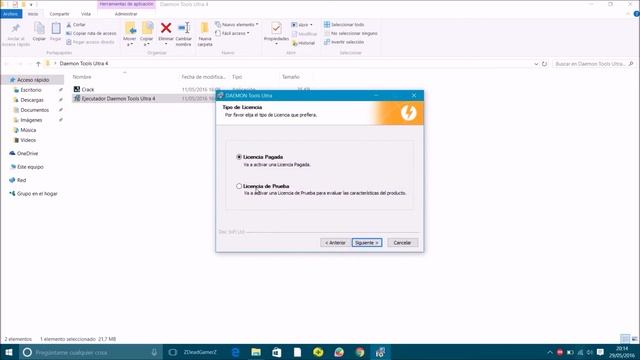Image resolution: width=640 pixels, height=360 pixels.
Task: Open the Archivo tab
Action: point(11,14)
